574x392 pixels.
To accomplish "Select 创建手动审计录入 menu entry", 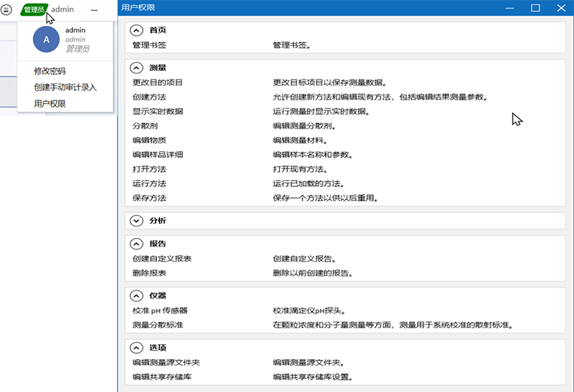I will [x=65, y=87].
